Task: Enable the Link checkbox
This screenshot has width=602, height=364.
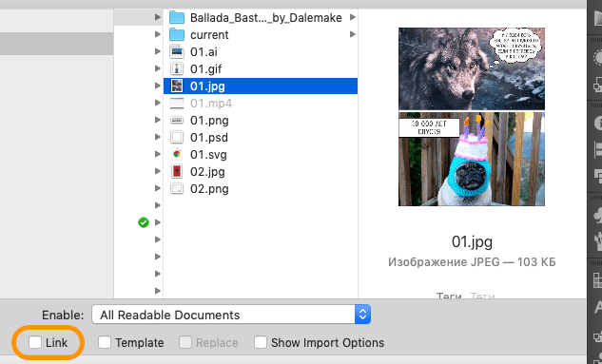Action: point(35,342)
